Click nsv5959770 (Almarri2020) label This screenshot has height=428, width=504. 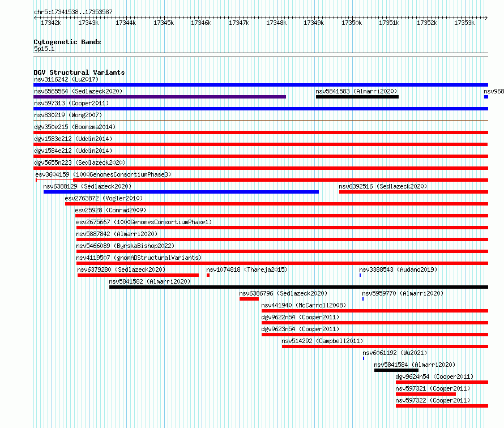pyautogui.click(x=403, y=293)
